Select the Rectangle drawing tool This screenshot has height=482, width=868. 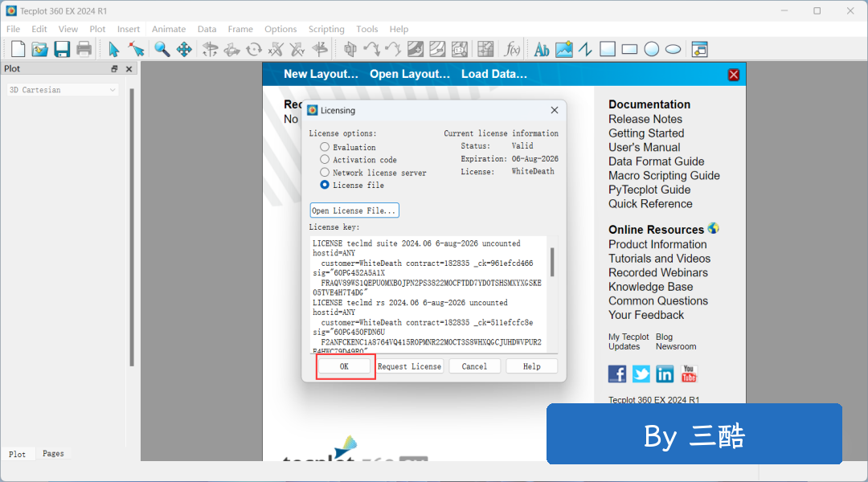pos(629,49)
